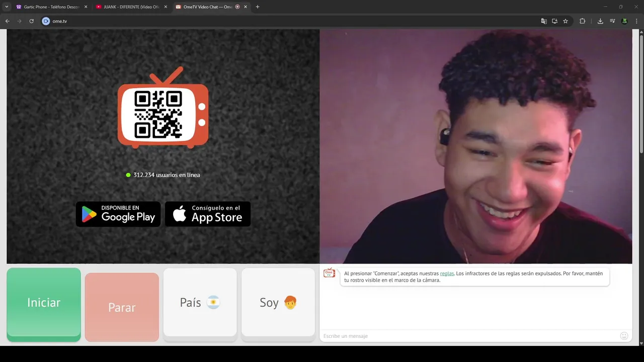Go back to the previous page
Image resolution: width=644 pixels, height=362 pixels.
click(7, 21)
